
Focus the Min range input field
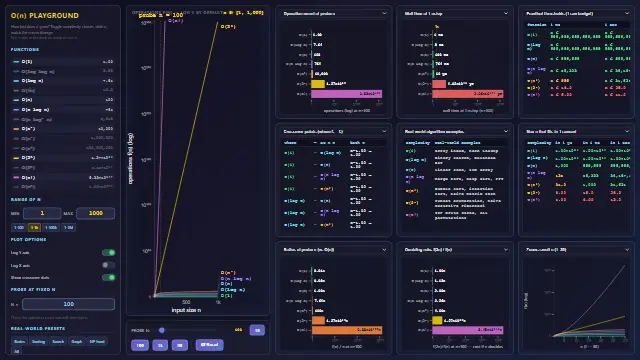[x=42, y=213]
